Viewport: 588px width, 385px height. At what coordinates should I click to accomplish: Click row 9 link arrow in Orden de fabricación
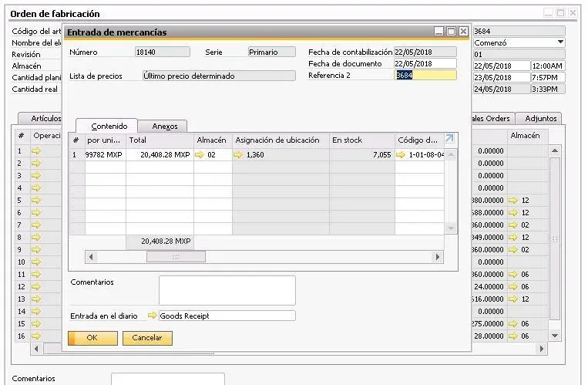pyautogui.click(x=36, y=250)
